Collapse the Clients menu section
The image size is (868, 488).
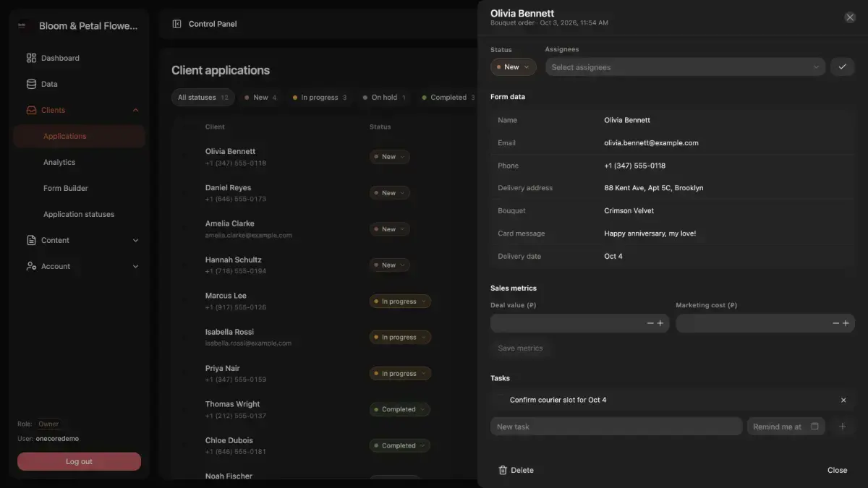(x=135, y=110)
